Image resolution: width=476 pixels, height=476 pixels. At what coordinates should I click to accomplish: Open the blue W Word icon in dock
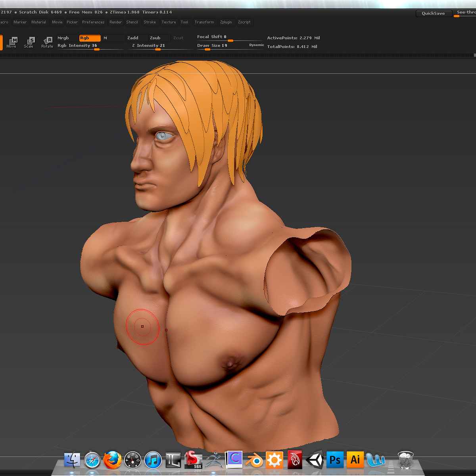point(376,460)
